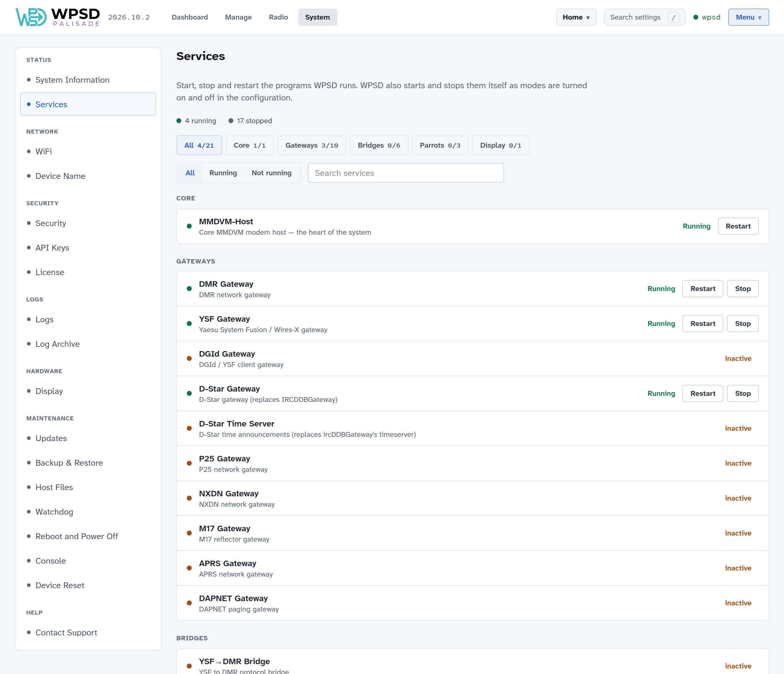This screenshot has width=784, height=674.
Task: Select the All 4/21 category tab
Action: (x=199, y=145)
